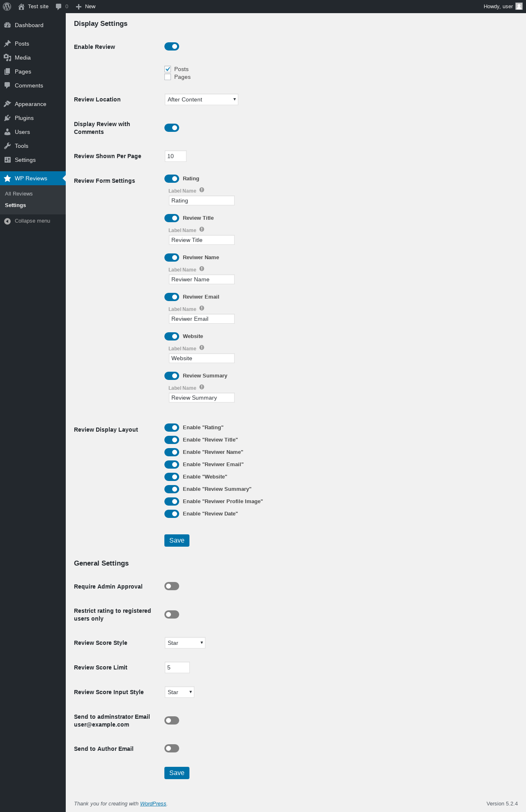Click the Media sidebar icon
The width and height of the screenshot is (526, 812).
point(7,58)
